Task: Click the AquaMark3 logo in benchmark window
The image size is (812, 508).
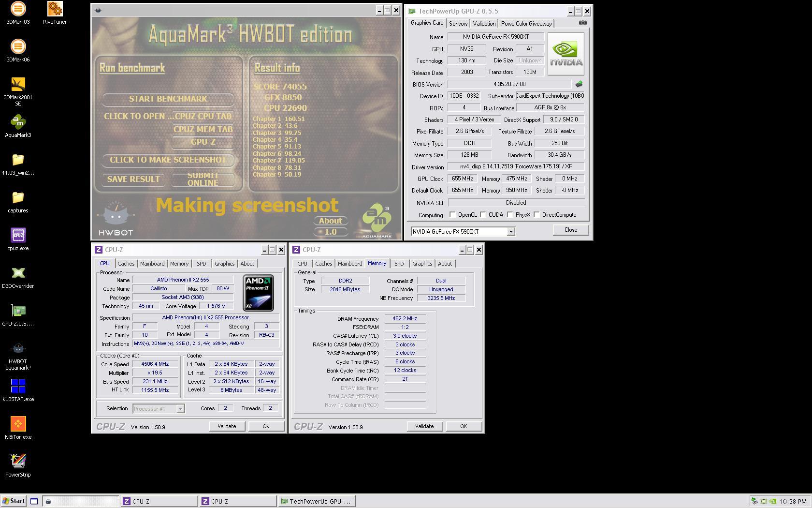Action: pos(377,221)
